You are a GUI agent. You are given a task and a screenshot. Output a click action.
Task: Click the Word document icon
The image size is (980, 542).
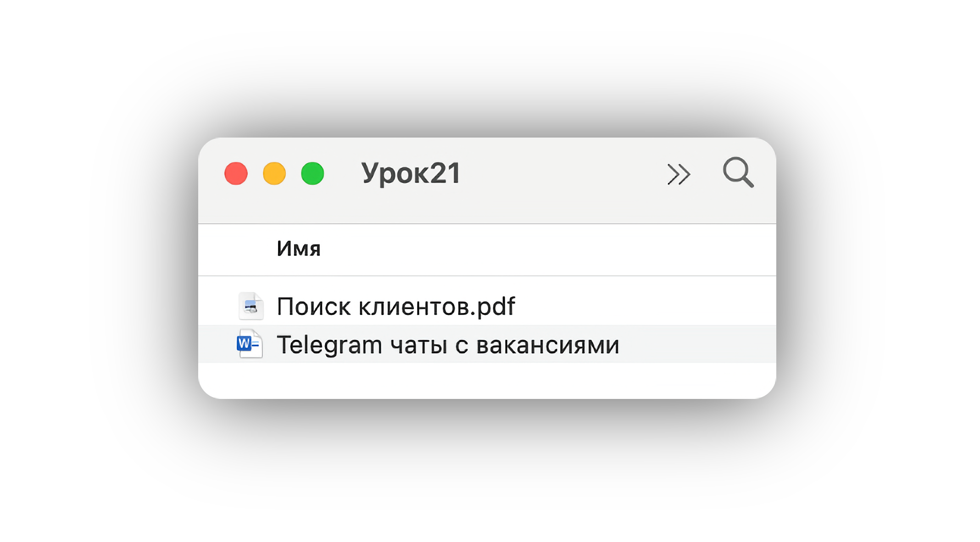coord(250,343)
